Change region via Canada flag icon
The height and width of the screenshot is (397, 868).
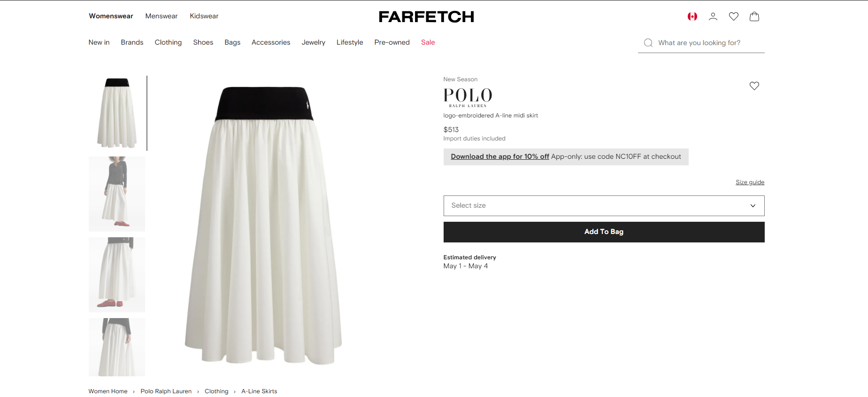pyautogui.click(x=692, y=16)
